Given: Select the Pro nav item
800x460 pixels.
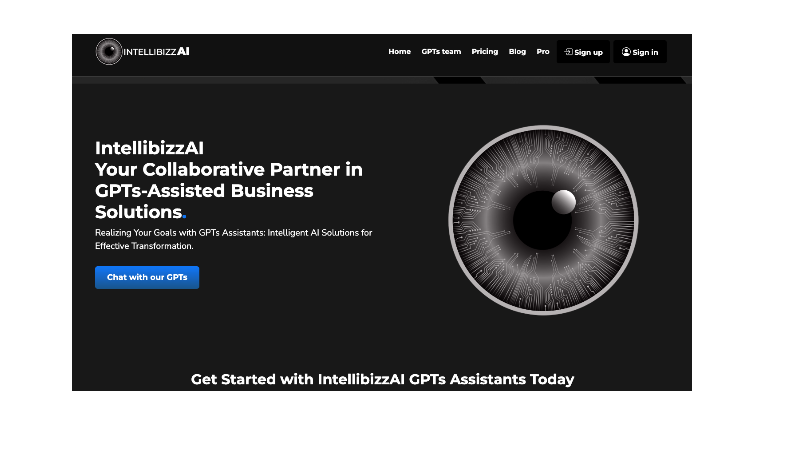Looking at the screenshot, I should [543, 52].
